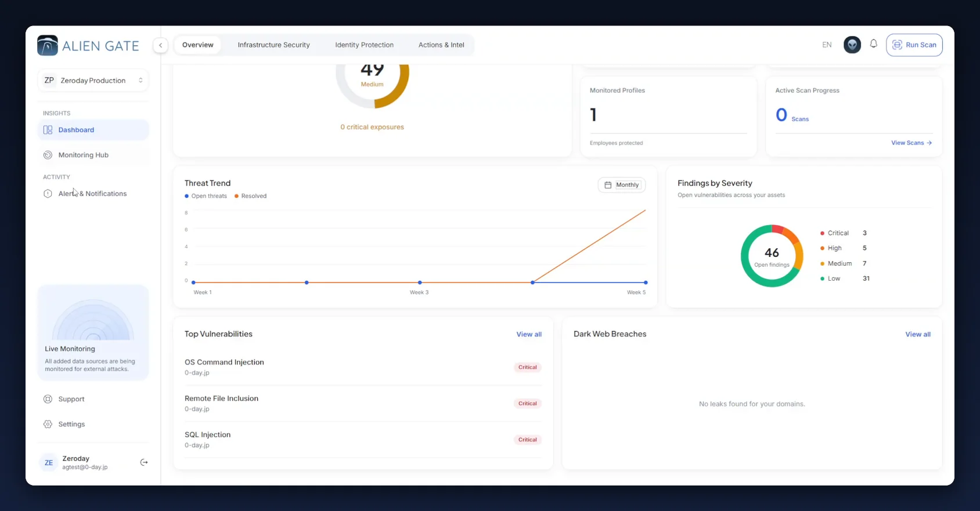Image resolution: width=980 pixels, height=511 pixels.
Task: Click the Monitored Profiles card
Action: click(x=668, y=117)
